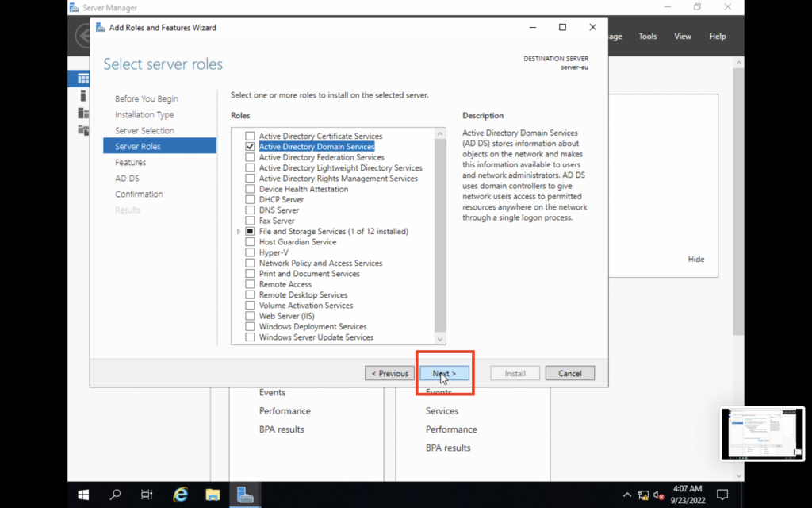This screenshot has height=508, width=812.
Task: Open the Action Center notification icon
Action: 722,495
